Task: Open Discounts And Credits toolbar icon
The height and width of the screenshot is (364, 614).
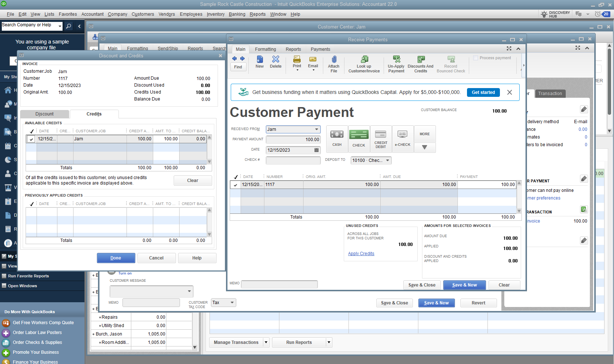Action: [421, 60]
